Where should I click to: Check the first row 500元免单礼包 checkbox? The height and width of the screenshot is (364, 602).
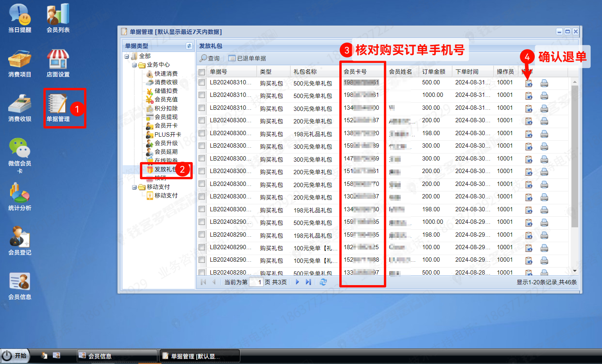(202, 82)
